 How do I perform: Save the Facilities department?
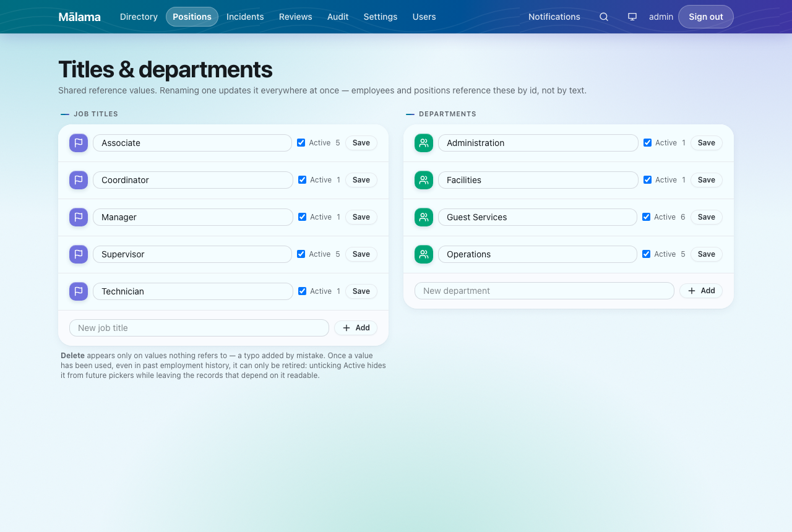coord(707,180)
